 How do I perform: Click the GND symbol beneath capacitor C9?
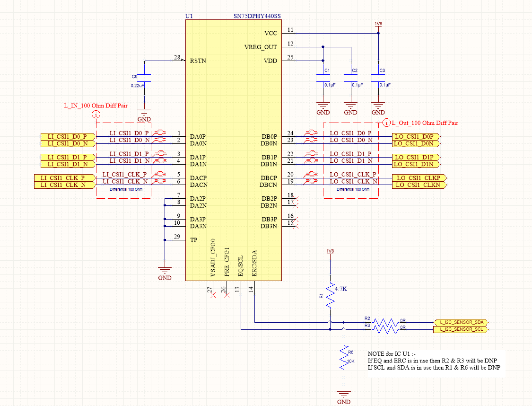(x=144, y=115)
